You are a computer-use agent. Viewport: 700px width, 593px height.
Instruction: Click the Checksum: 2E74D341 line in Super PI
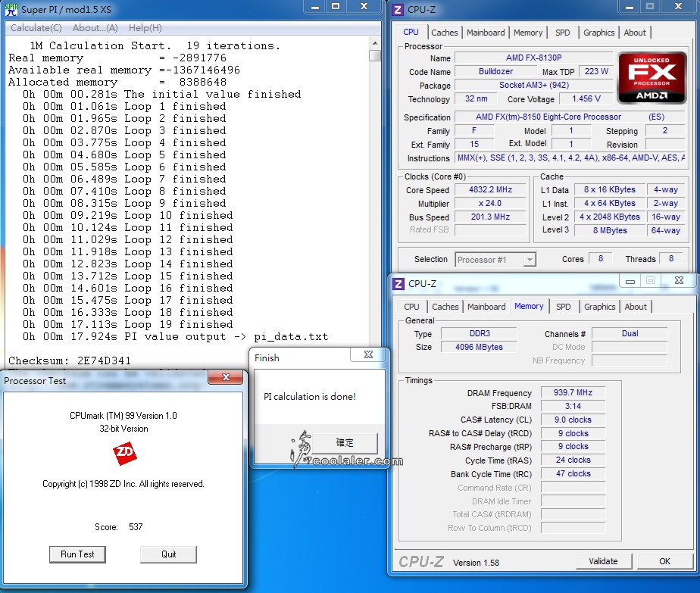(x=70, y=360)
